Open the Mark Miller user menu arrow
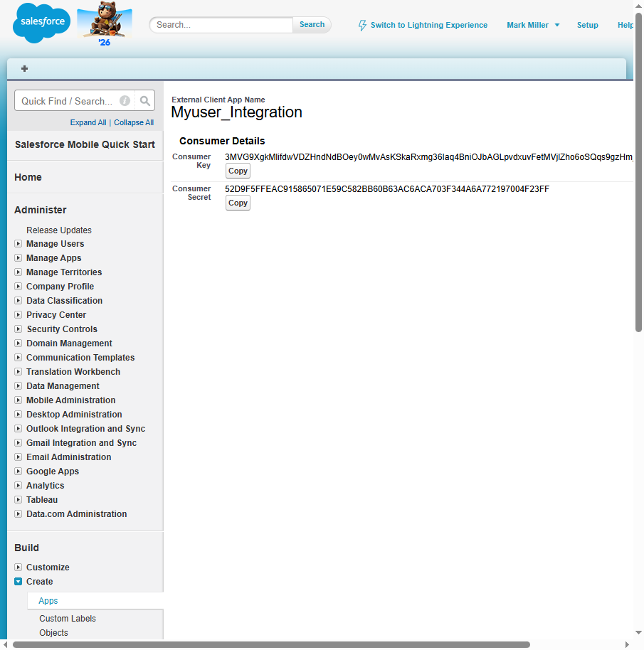 (x=557, y=26)
